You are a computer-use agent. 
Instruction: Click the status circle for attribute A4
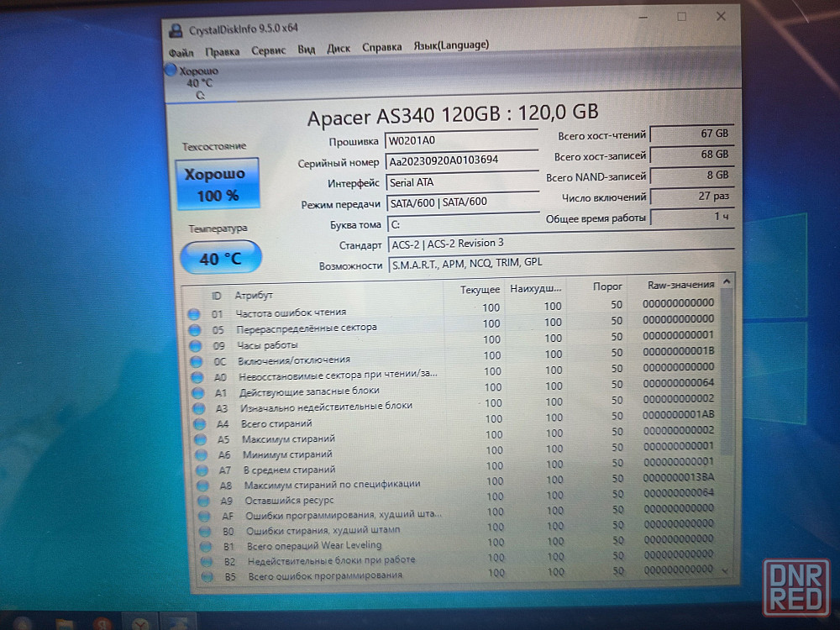click(x=200, y=424)
